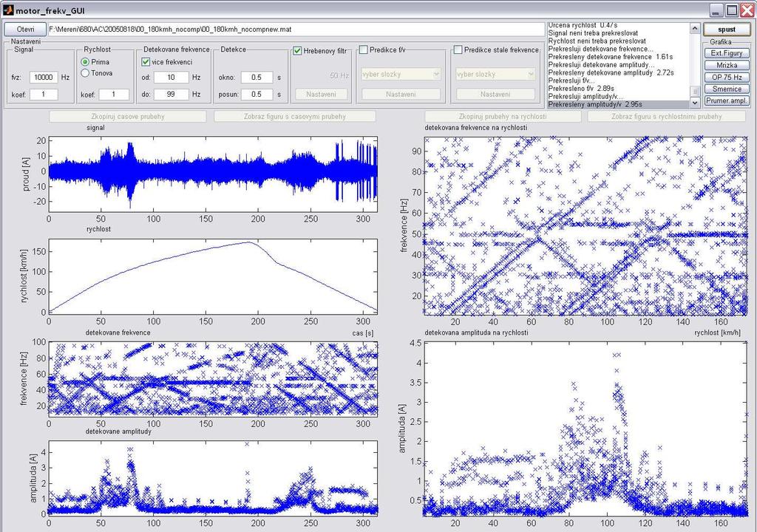
Task: Click the detekovane frekvence time plot
Action: click(213, 379)
